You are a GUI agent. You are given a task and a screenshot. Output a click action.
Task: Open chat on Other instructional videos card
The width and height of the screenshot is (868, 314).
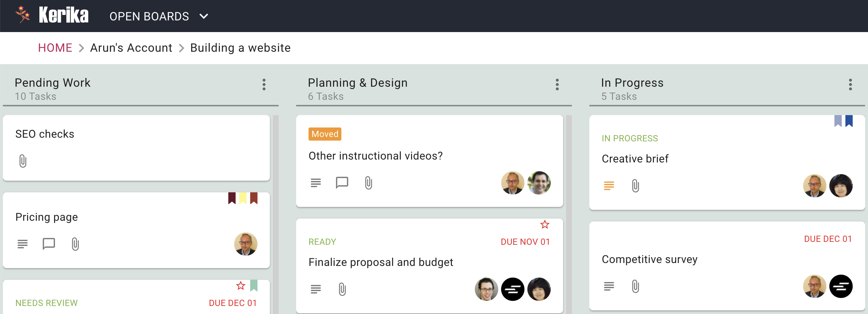tap(342, 182)
